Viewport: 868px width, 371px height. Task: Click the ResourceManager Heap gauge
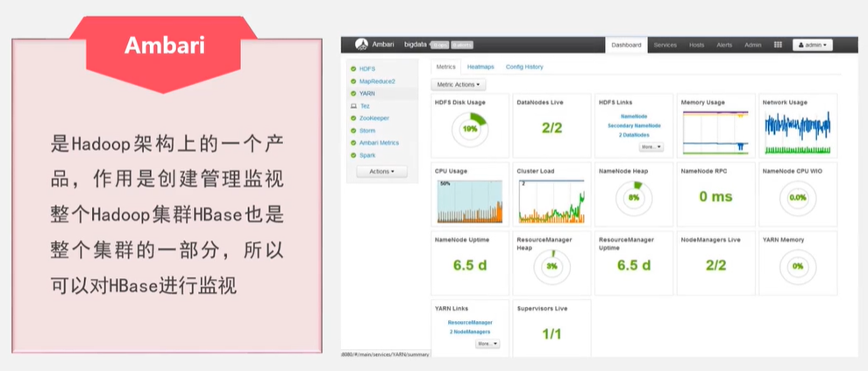coord(551,267)
